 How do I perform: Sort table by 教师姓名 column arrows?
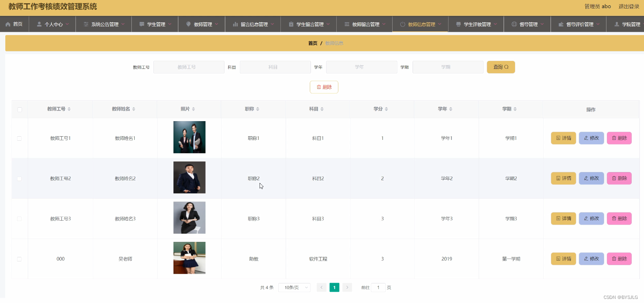[x=133, y=109]
